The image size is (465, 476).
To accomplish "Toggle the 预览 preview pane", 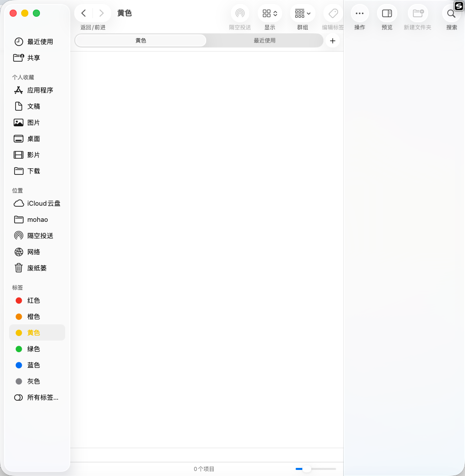I will 387,13.
